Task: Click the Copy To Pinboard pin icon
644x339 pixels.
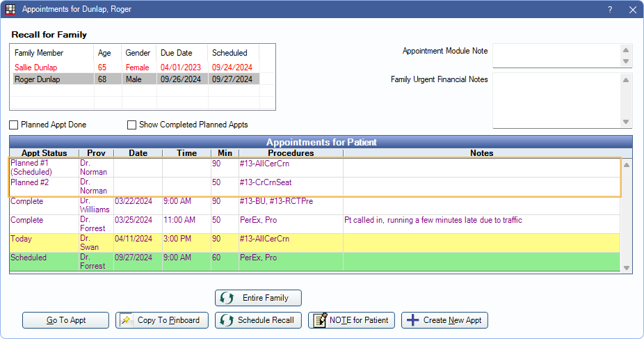Action: click(x=127, y=320)
